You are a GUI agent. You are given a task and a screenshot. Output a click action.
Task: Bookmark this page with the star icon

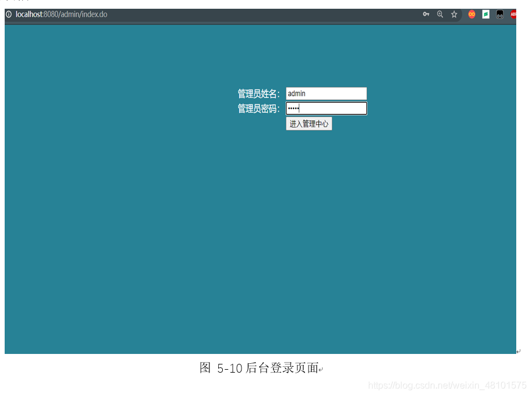pyautogui.click(x=454, y=14)
